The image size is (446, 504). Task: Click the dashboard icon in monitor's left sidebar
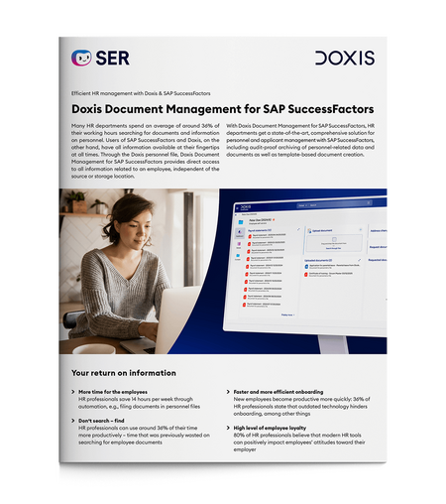pyautogui.click(x=240, y=233)
